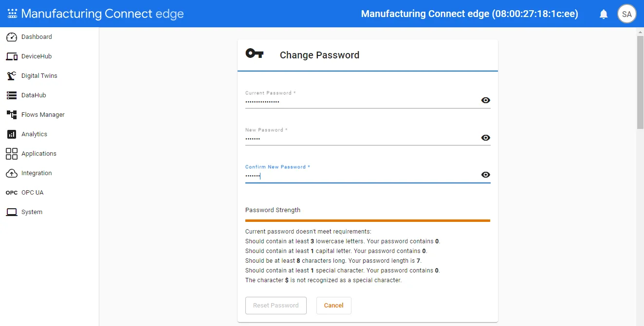The image size is (644, 326).
Task: Click the lowercase letters requirement line
Action: (343, 241)
